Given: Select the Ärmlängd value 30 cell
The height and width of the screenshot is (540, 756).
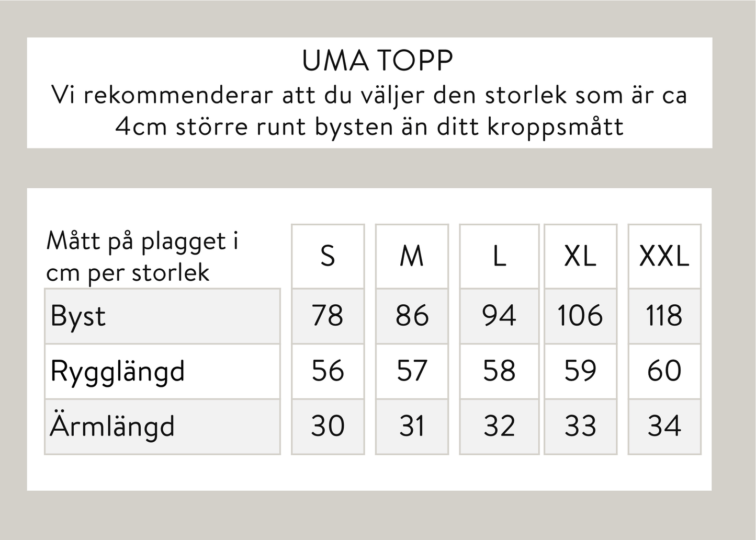Looking at the screenshot, I should pos(328,426).
